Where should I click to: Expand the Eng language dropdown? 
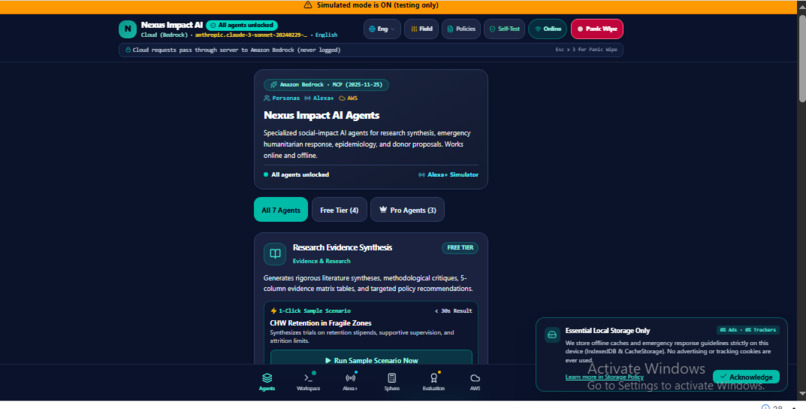click(382, 29)
